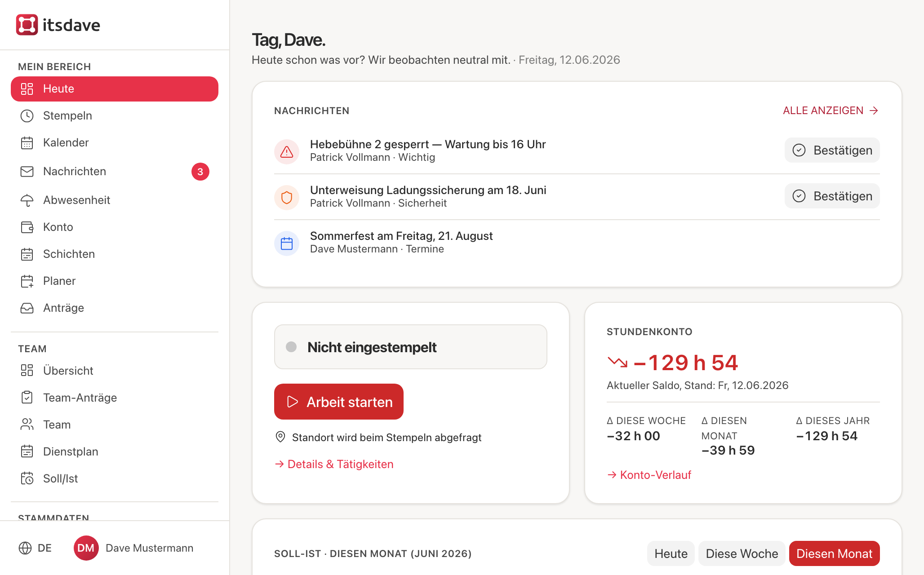924x575 pixels.
Task: Click the Heute grid icon
Action: tap(27, 89)
